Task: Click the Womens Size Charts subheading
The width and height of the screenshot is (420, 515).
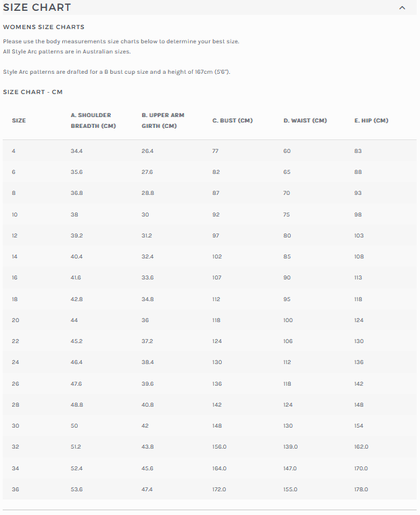Action: click(44, 27)
